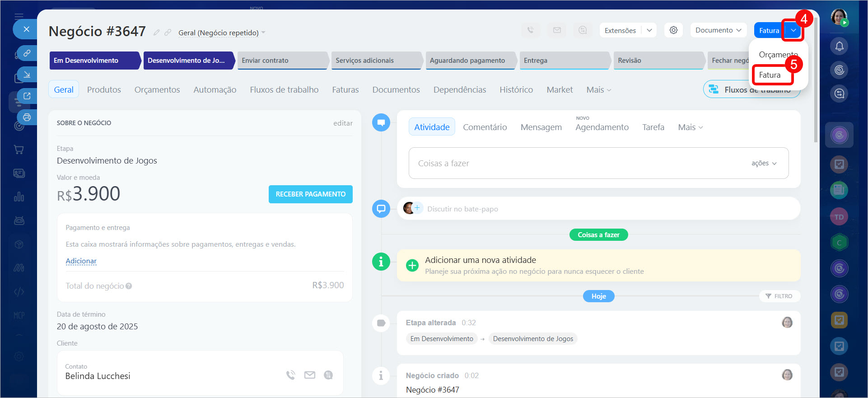Click help icon next to Total do negócio
Screen dimensions: 868x398
coord(129,286)
